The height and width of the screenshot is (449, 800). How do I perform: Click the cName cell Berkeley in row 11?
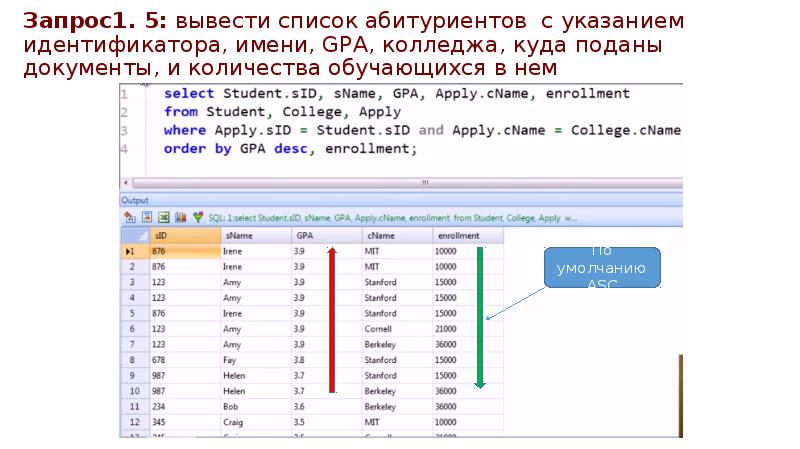tap(397, 407)
